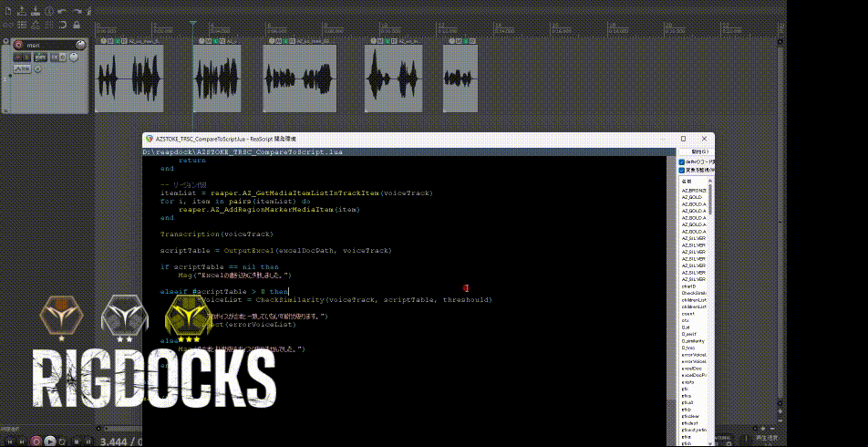This screenshot has width=868, height=447.
Task: Solo the men track
Action: (26, 57)
